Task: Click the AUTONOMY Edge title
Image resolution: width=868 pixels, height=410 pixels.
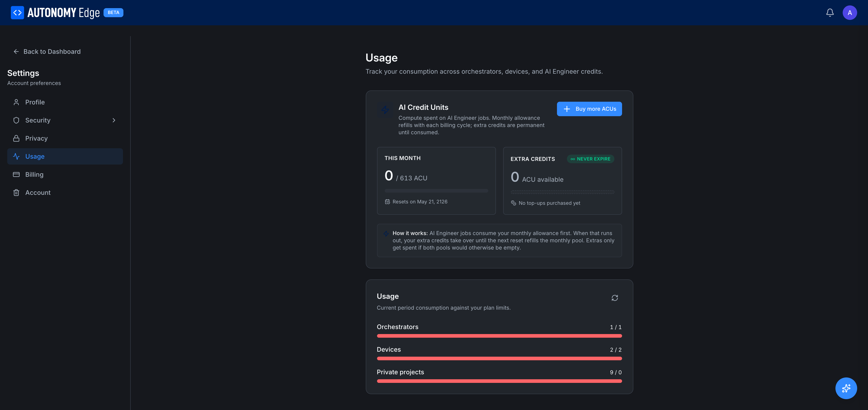Action: coord(63,13)
